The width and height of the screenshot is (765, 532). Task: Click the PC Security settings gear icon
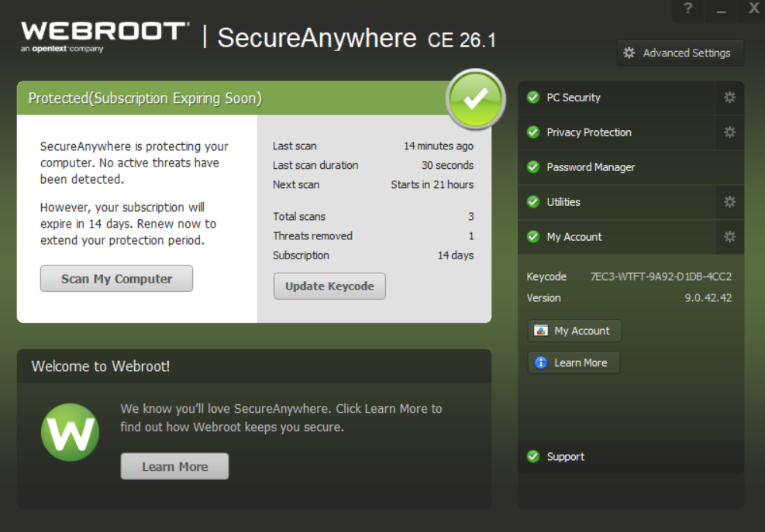[729, 98]
